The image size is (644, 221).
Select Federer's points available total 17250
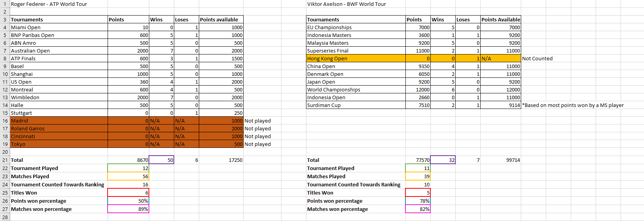coord(221,160)
